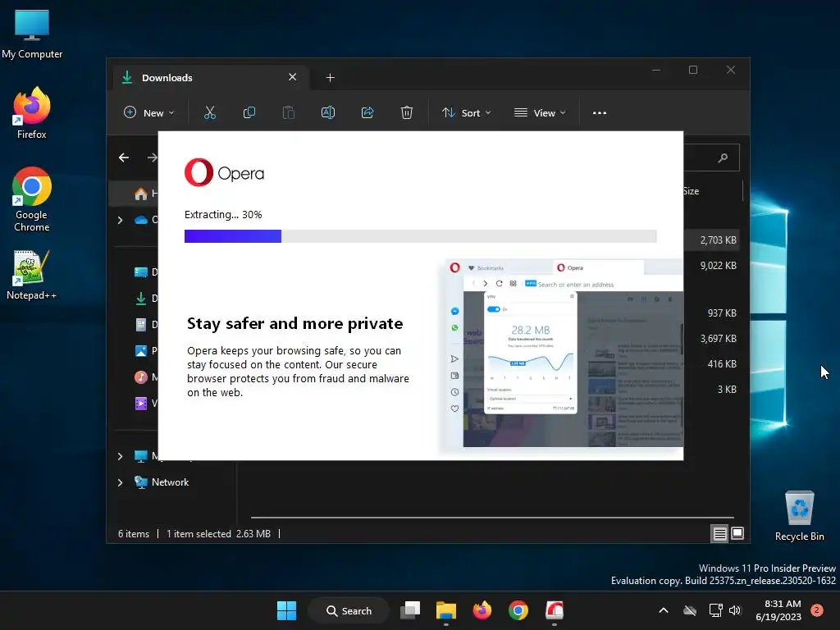The height and width of the screenshot is (630, 840).
Task: Switch to details view icon in status bar
Action: coord(719,533)
